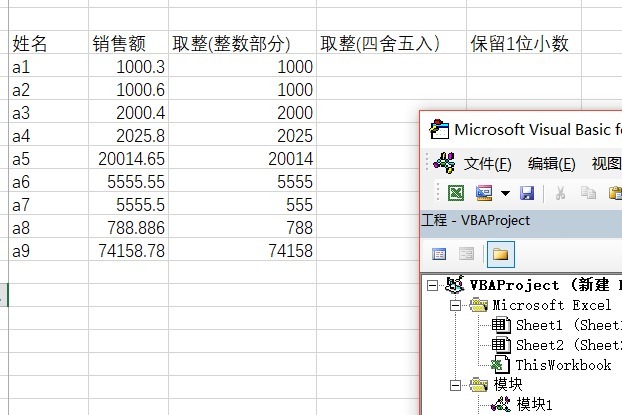Select the 姓名 header cell
Image resolution: width=622 pixels, height=415 pixels.
point(48,42)
